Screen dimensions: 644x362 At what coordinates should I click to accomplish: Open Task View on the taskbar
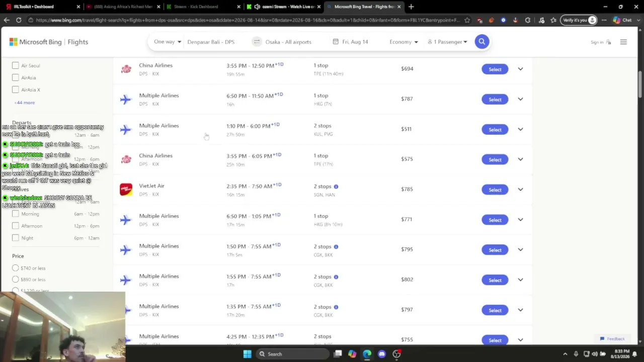pos(338,354)
